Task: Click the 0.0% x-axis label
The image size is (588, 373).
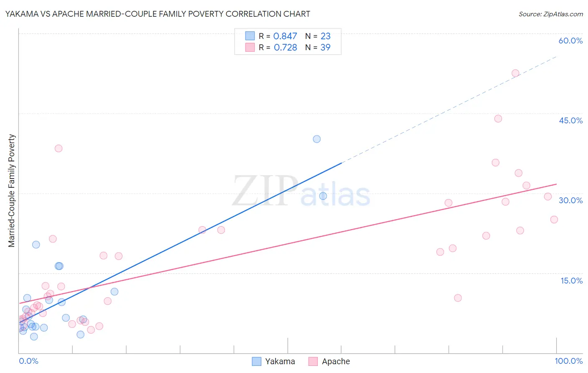Action: click(28, 361)
